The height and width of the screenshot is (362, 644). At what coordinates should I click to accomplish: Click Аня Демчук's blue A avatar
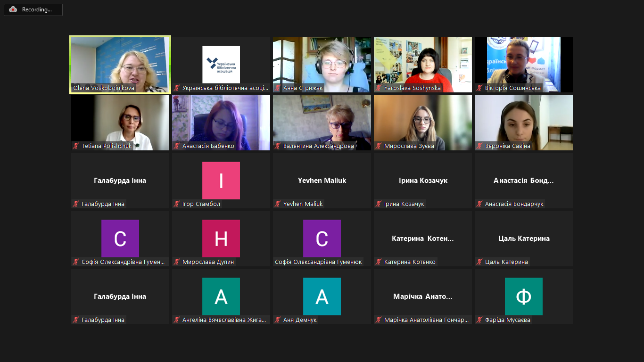[x=322, y=296]
